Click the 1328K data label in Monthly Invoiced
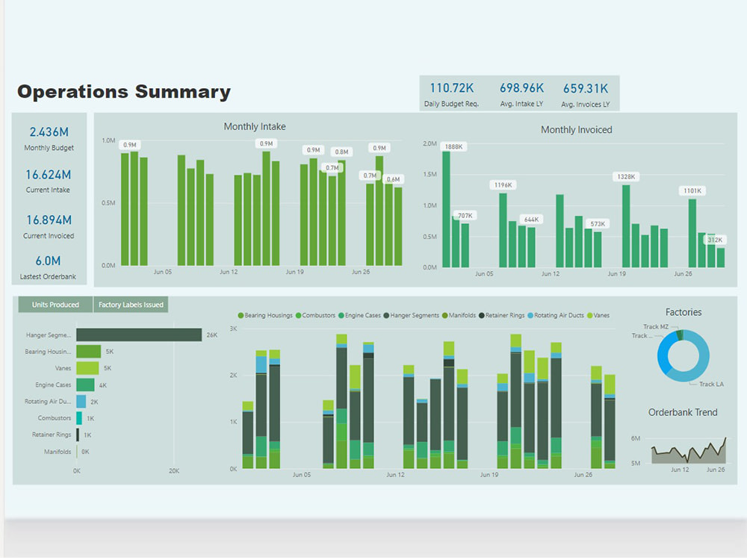747x560 pixels. coord(626,177)
